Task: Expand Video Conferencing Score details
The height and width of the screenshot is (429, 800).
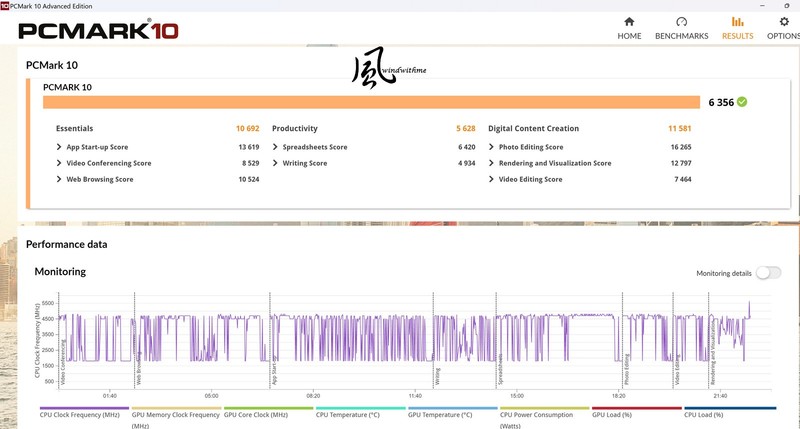Action: [60, 163]
